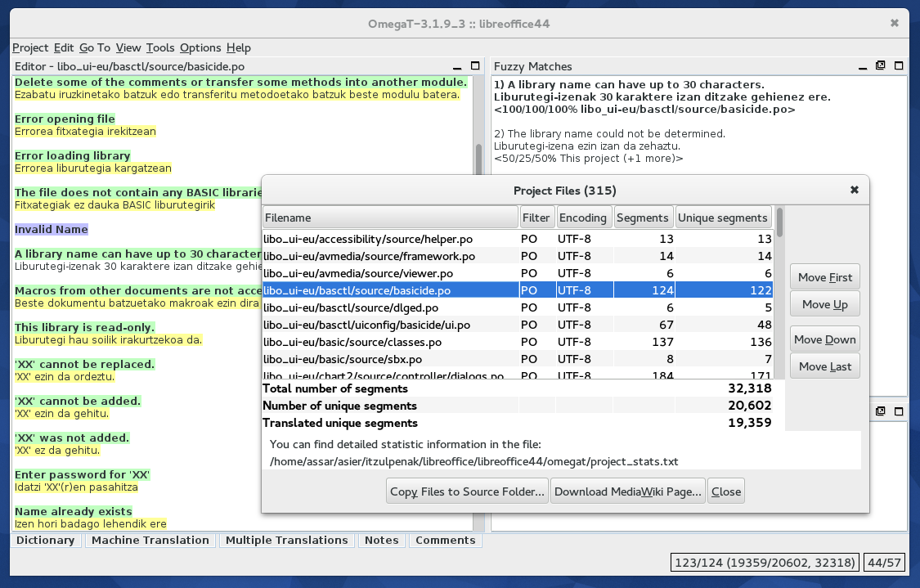Undock the Fuzzy Matches pane
Screen dimensions: 920x588
[x=880, y=66]
